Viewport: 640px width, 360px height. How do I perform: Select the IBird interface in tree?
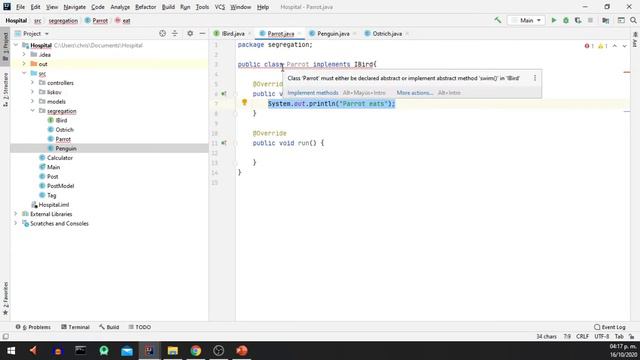click(61, 120)
